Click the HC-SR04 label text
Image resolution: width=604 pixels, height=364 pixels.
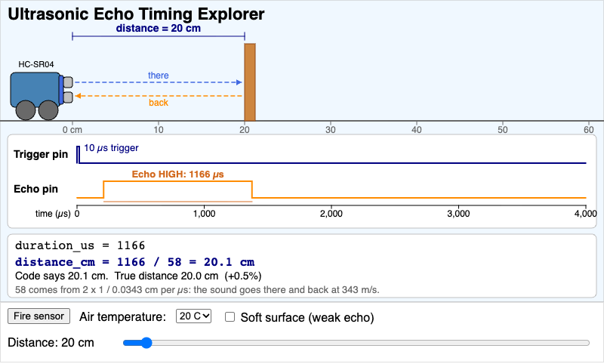pyautogui.click(x=36, y=64)
